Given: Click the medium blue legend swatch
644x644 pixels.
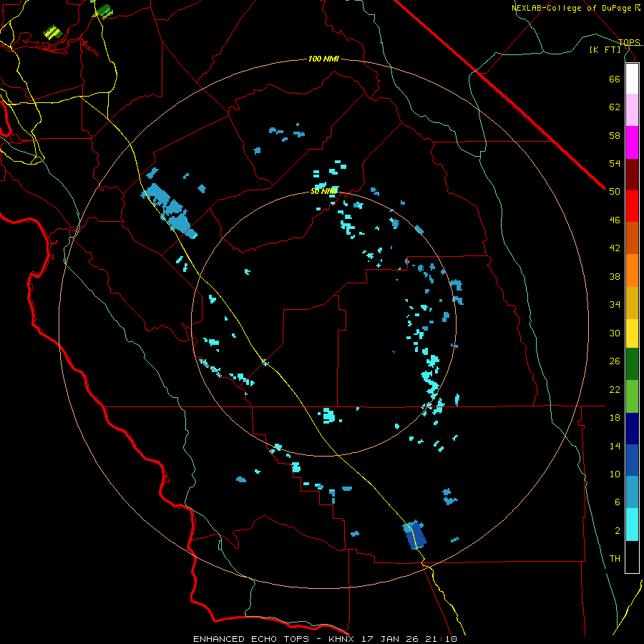Looking at the screenshot, I should 632,460.
